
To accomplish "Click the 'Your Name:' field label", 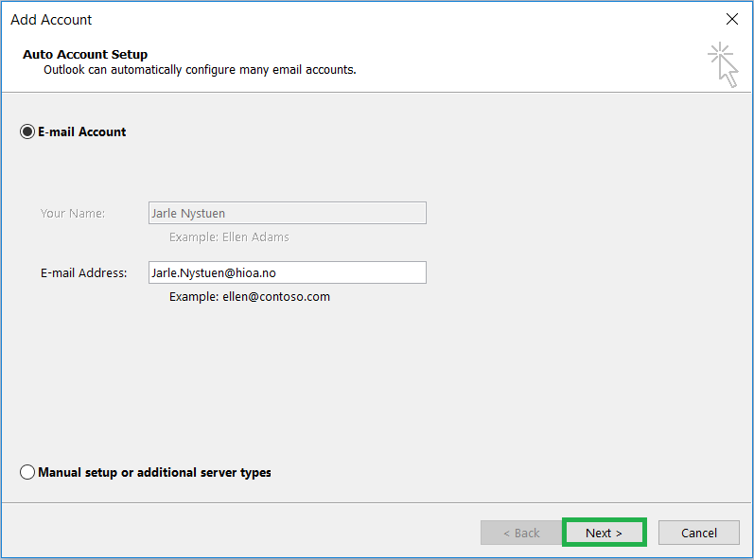I will [73, 214].
